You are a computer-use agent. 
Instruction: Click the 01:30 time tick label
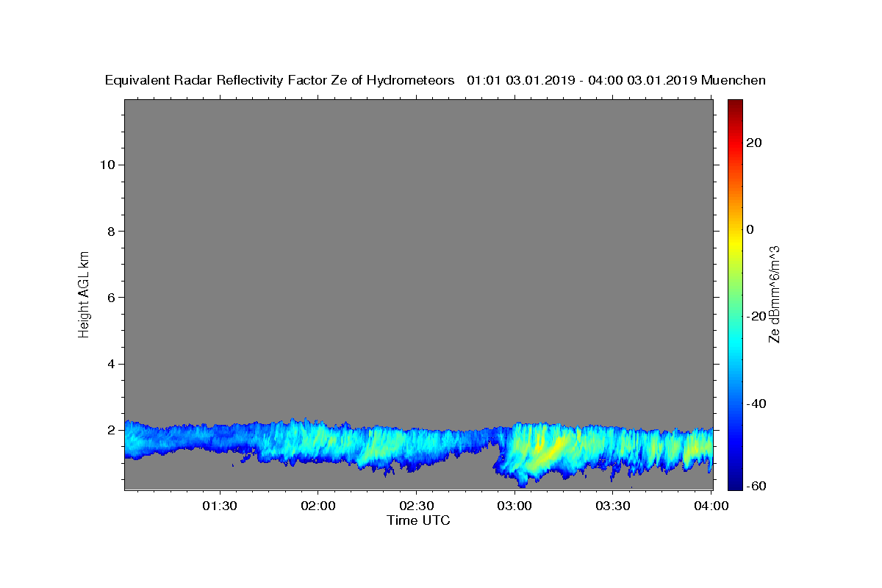tap(219, 506)
